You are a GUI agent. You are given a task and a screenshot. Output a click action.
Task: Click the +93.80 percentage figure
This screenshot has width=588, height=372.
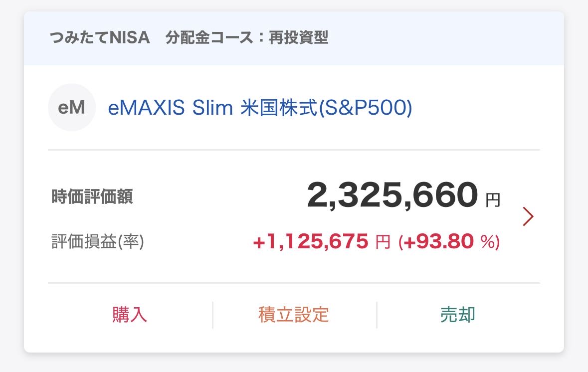(438, 242)
